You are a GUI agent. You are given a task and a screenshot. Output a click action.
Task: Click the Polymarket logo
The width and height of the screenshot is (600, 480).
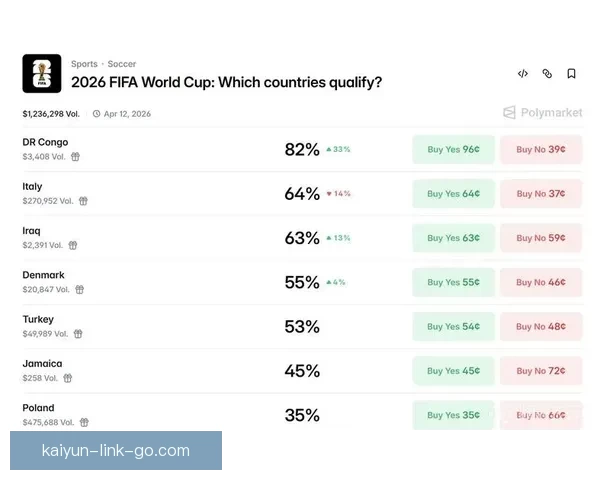click(x=542, y=113)
